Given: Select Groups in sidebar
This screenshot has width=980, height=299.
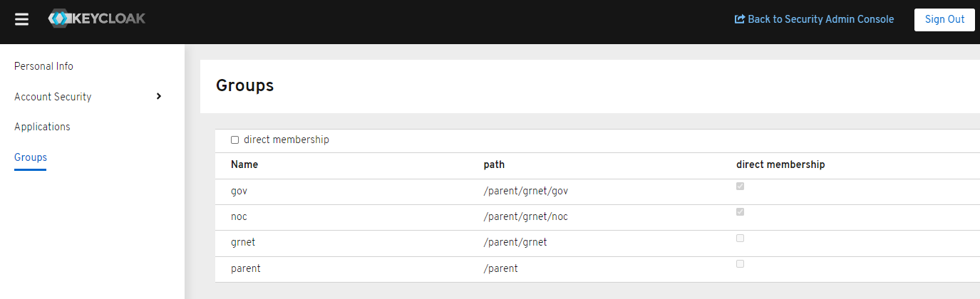Looking at the screenshot, I should point(31,157).
